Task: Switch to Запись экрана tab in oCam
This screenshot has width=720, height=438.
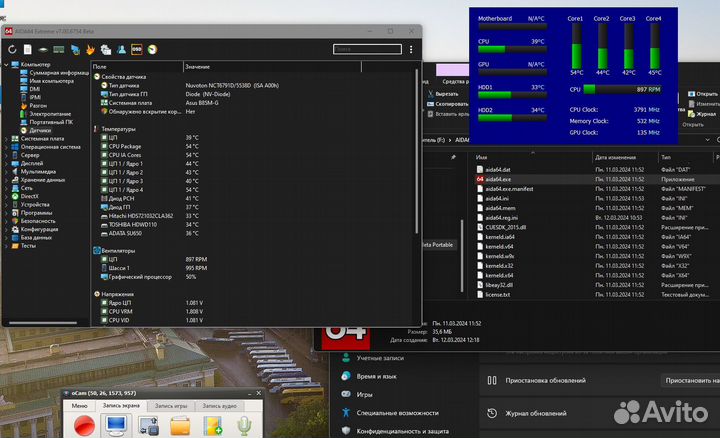Action: tap(121, 405)
